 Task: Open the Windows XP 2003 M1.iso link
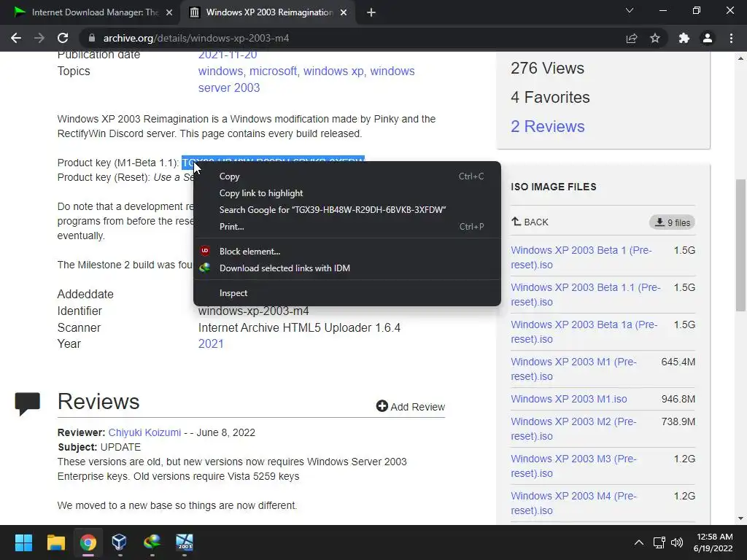click(x=569, y=399)
